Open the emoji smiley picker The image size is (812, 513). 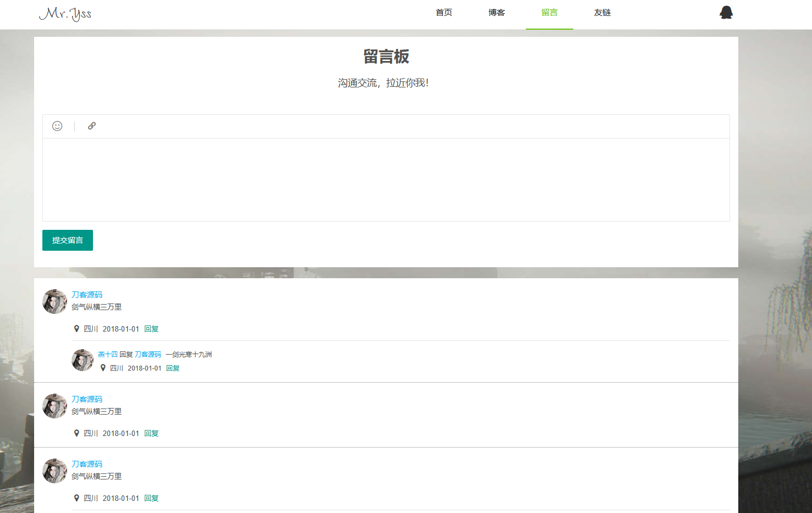[57, 126]
